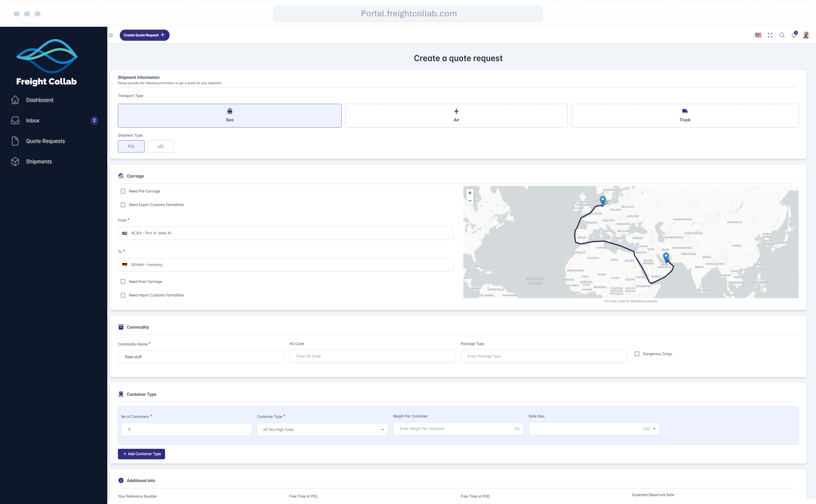Check Need Import Customs Formalities
Viewport: 816px width, 504px height.
click(123, 295)
